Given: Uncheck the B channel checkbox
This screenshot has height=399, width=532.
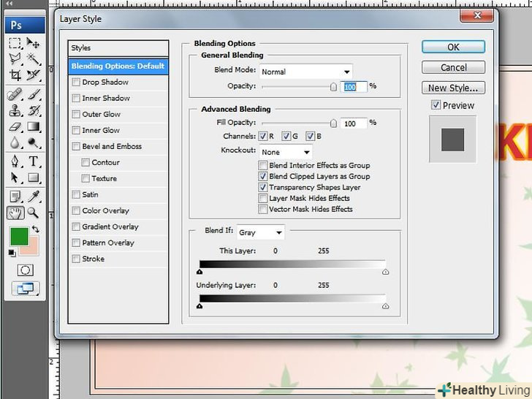Looking at the screenshot, I should click(310, 137).
